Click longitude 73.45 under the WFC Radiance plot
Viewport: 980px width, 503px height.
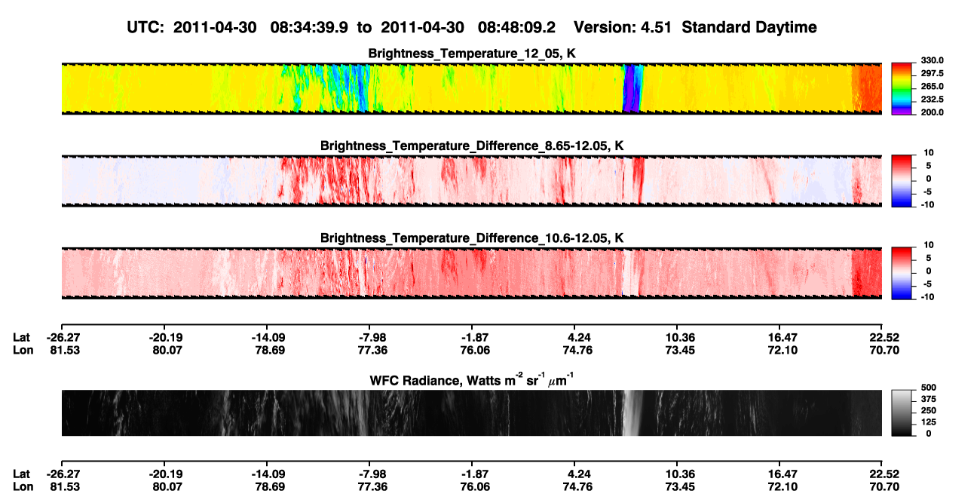(679, 487)
